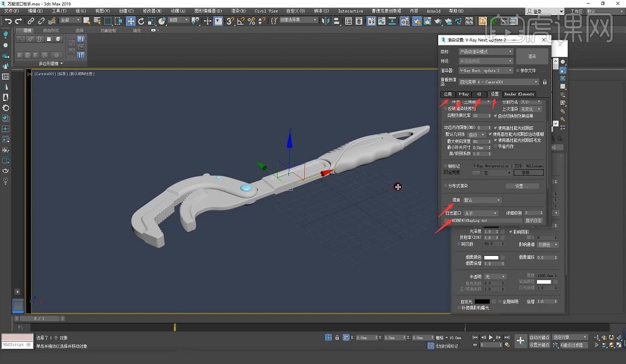Open the 渲染(R) menu
This screenshot has width=626, height=364.
237,11
